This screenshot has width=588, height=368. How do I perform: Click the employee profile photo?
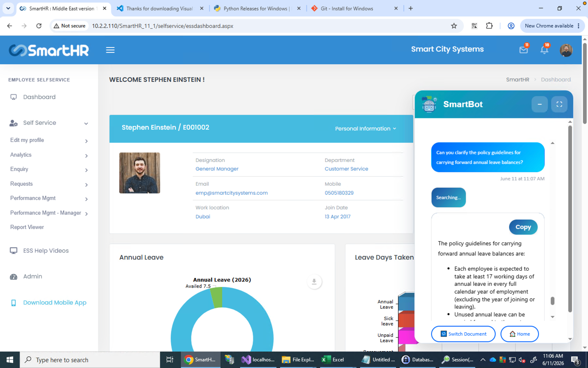[139, 173]
